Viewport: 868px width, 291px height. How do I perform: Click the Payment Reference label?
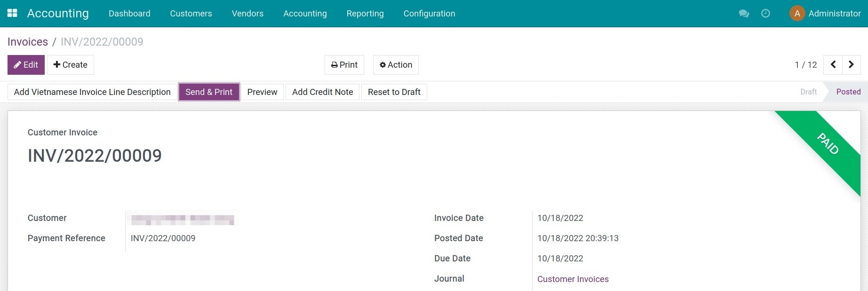[x=66, y=238]
